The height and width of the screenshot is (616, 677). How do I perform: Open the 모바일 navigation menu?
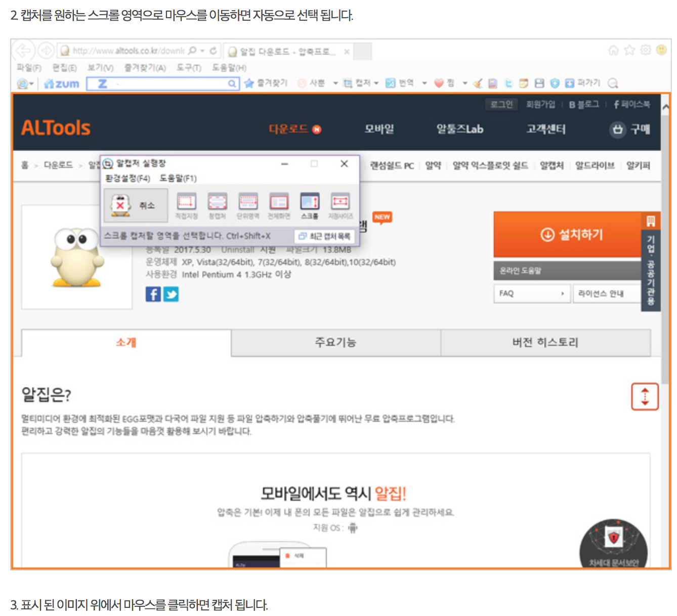click(379, 129)
